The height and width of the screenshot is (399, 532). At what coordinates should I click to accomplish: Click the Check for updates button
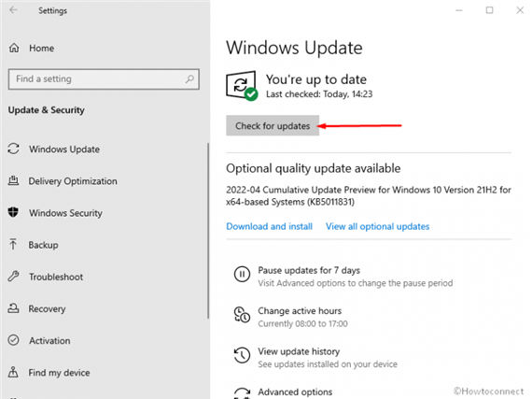(x=273, y=125)
